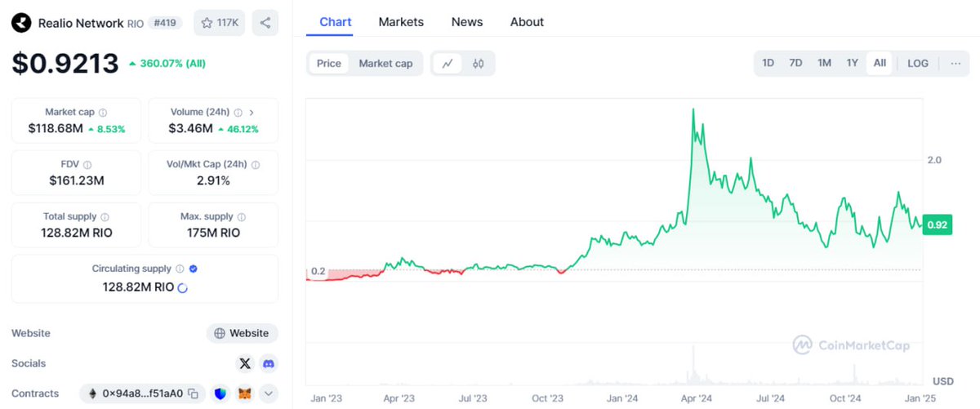Viewport: 980px width, 409px height.
Task: Select the Market cap chart toggle
Action: (385, 63)
